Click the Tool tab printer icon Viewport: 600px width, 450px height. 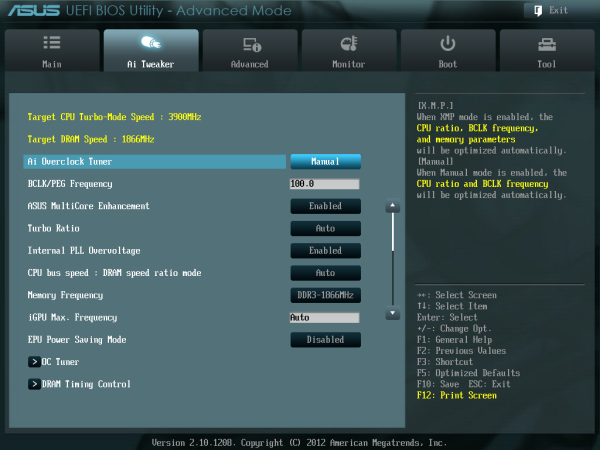[547, 45]
